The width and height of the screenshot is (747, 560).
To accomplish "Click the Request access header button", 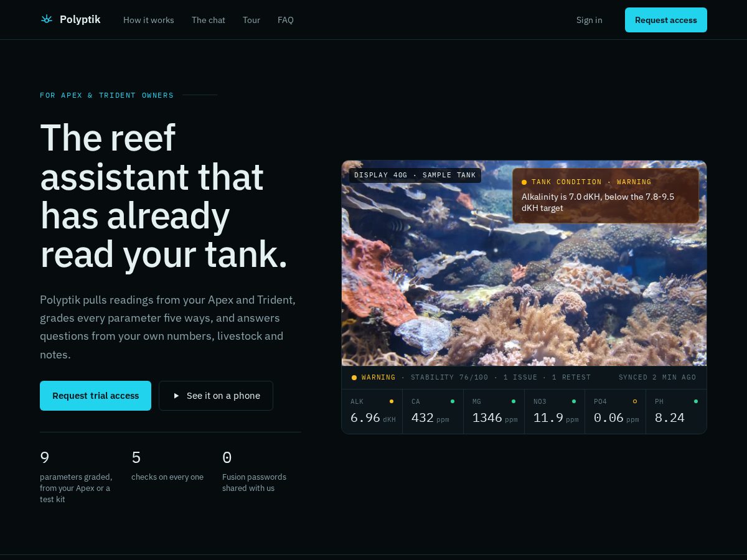I will (x=666, y=20).
